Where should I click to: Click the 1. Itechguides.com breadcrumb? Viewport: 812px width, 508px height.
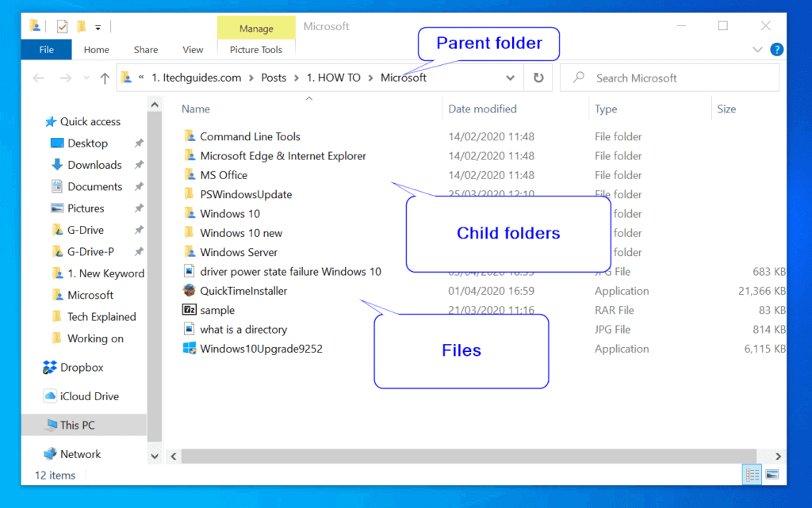click(x=197, y=78)
